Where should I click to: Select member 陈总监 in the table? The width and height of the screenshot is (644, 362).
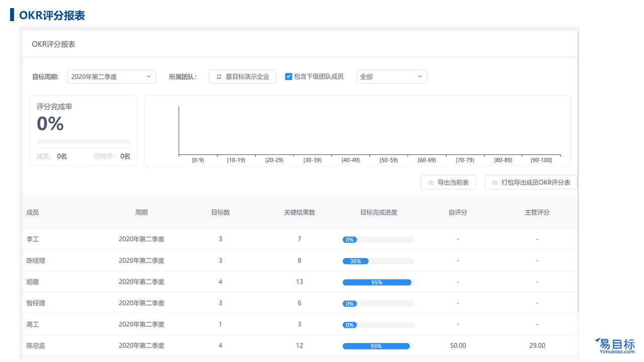(x=36, y=346)
